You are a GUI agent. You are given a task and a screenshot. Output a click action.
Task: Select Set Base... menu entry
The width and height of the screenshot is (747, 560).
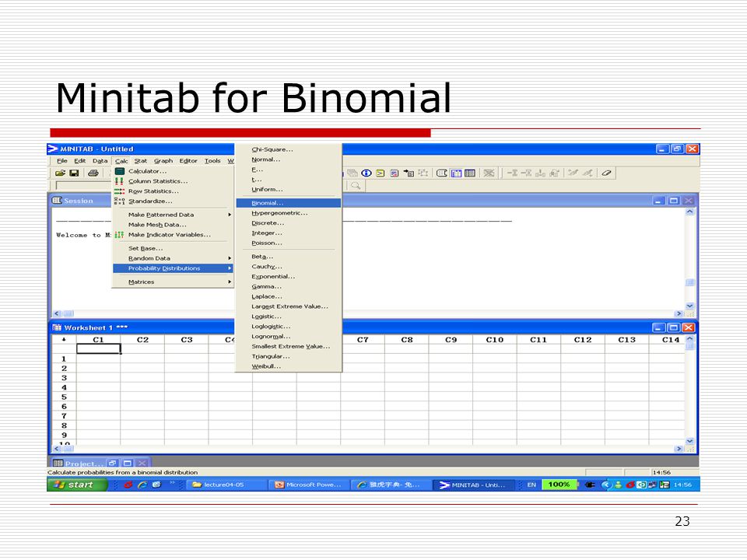click(x=174, y=249)
